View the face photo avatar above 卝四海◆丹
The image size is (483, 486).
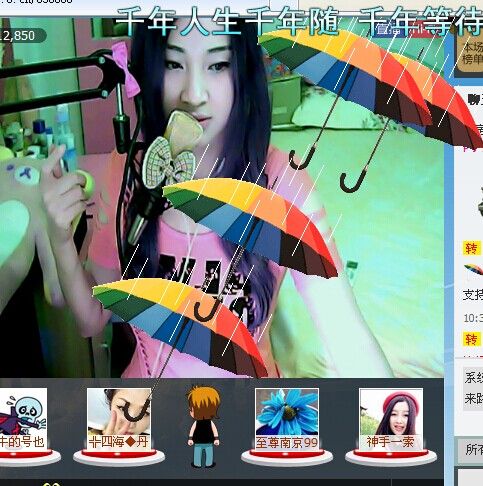119,412
